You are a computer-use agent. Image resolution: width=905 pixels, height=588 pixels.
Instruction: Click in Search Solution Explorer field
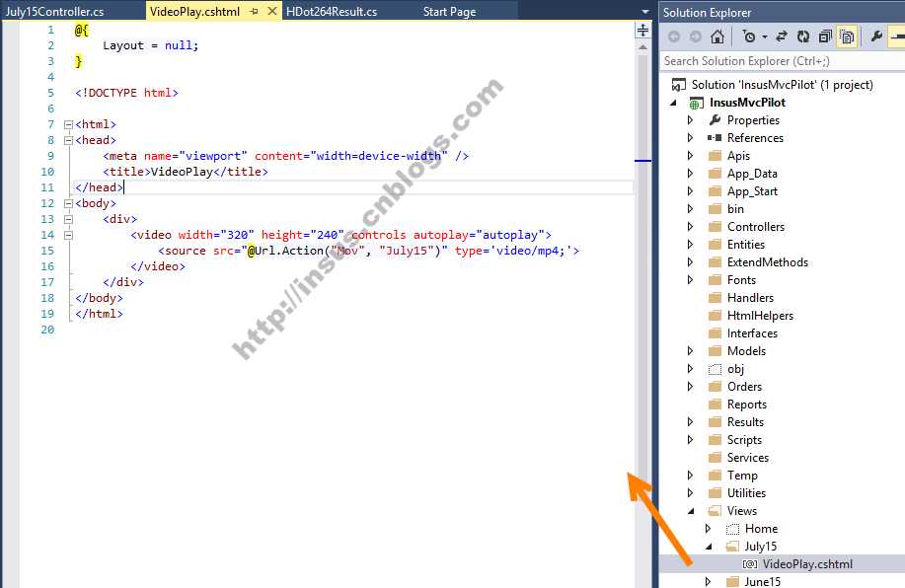click(782, 61)
